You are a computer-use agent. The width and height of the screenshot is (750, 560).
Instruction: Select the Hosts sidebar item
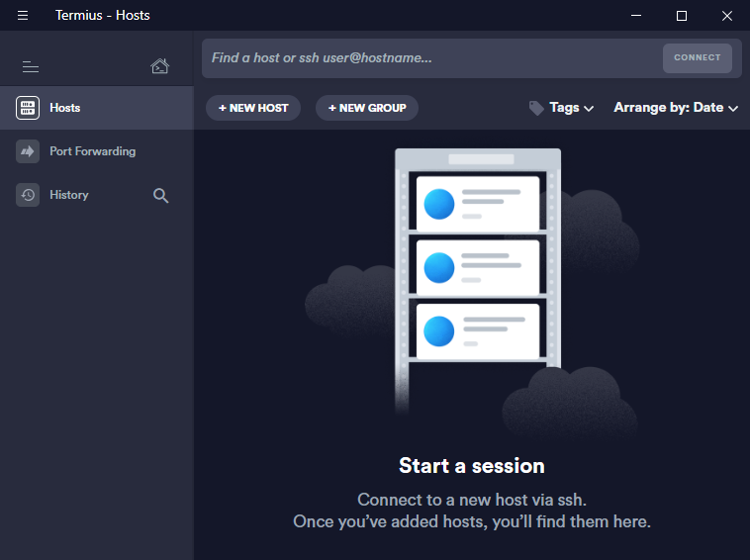pos(97,108)
